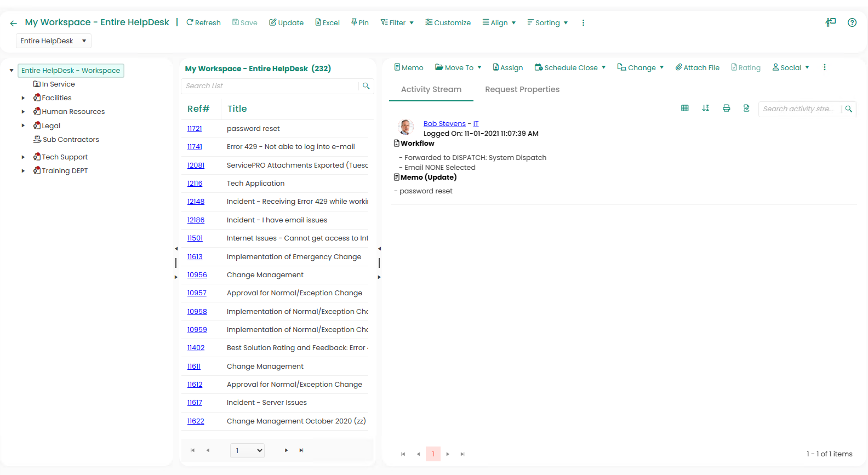
Task: Select the Activity Stream tab
Action: point(431,89)
